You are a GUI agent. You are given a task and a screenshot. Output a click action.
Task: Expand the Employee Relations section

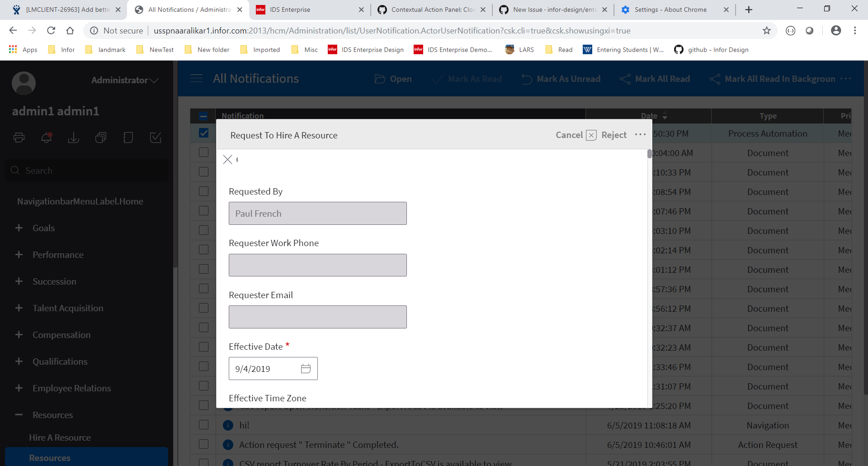[19, 388]
